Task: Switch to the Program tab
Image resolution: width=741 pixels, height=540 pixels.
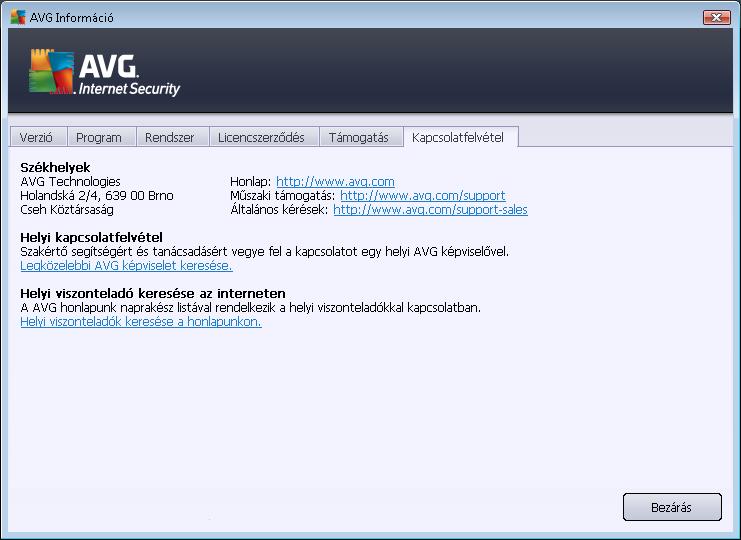Action: (101, 137)
